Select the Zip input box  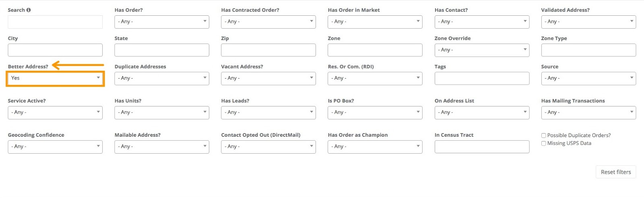pyautogui.click(x=268, y=50)
